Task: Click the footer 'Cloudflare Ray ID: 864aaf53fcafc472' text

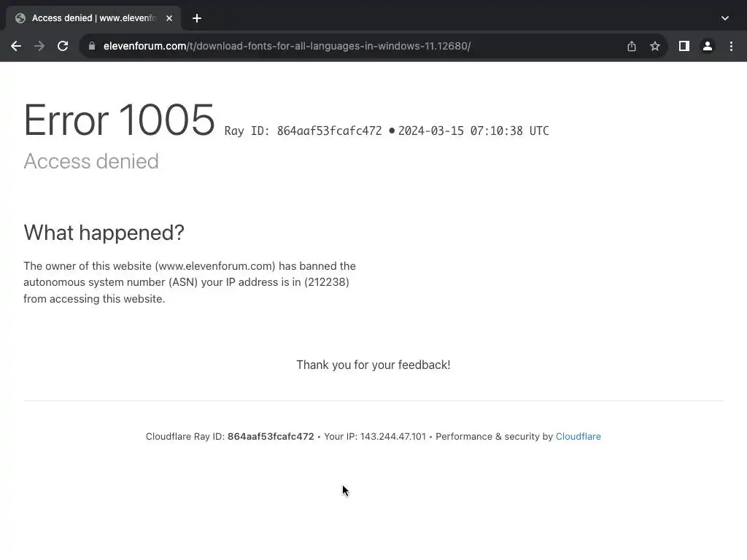Action: 230,437
